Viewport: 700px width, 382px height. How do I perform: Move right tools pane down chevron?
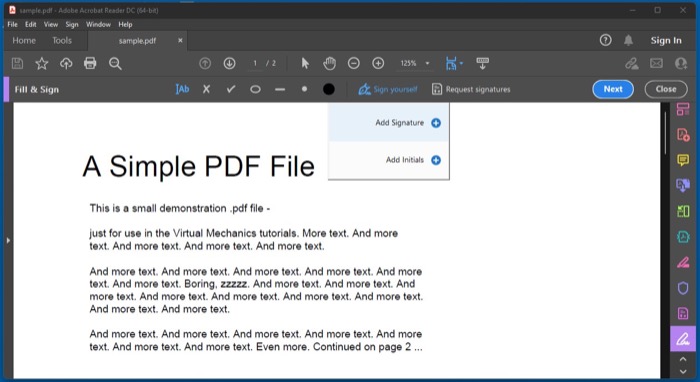coord(683,371)
